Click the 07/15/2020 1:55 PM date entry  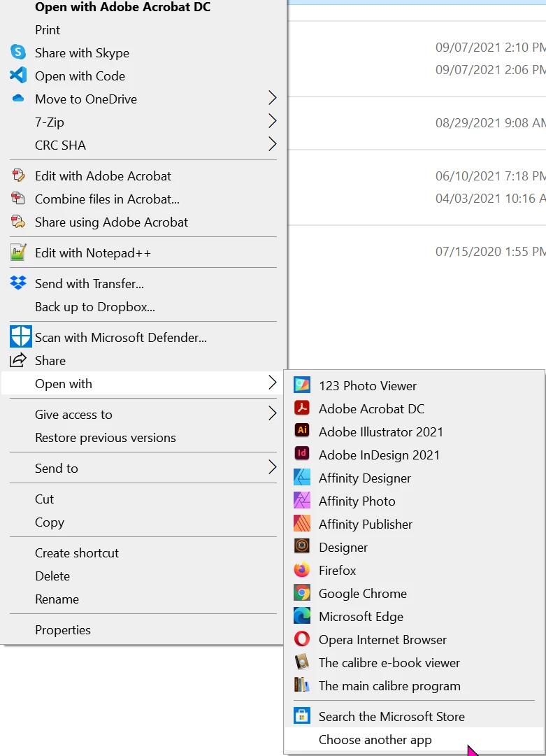[490, 252]
